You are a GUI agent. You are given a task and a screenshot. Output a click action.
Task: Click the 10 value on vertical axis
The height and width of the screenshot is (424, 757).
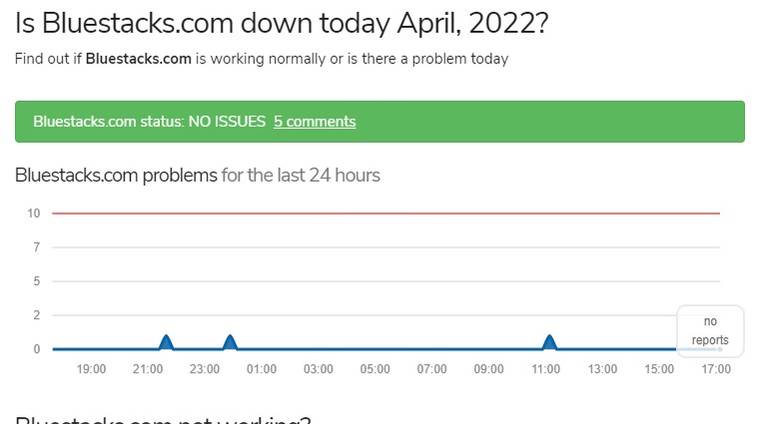coord(33,213)
